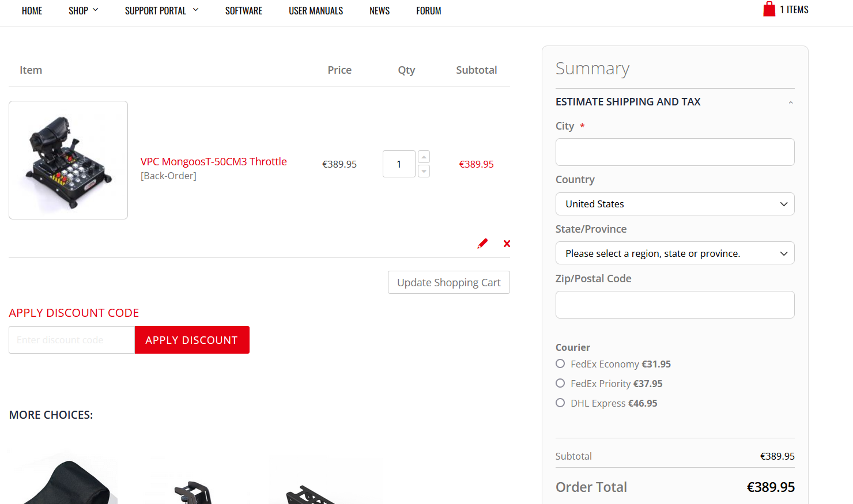Select FedEx Economy courier option

tap(560, 363)
